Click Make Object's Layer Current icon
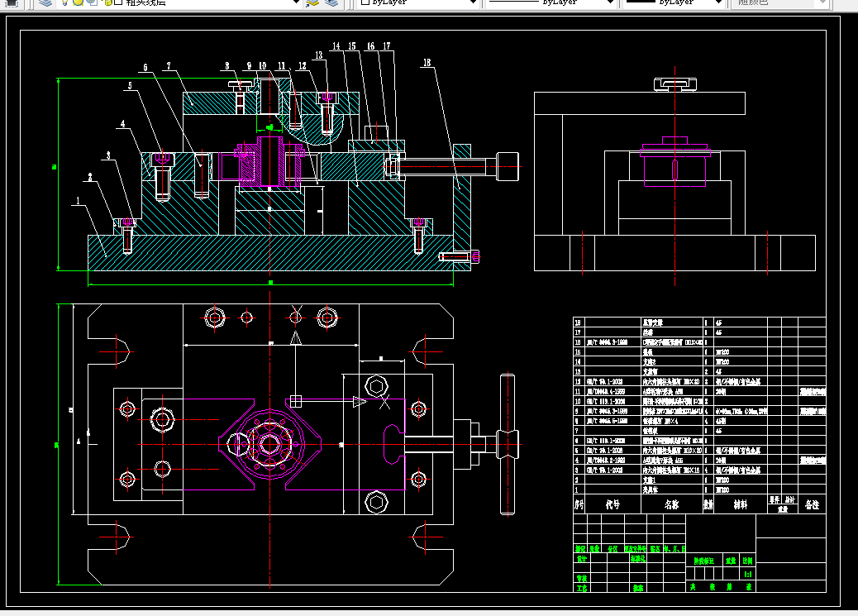Viewport: 858px width, 616px height. (312, 2)
